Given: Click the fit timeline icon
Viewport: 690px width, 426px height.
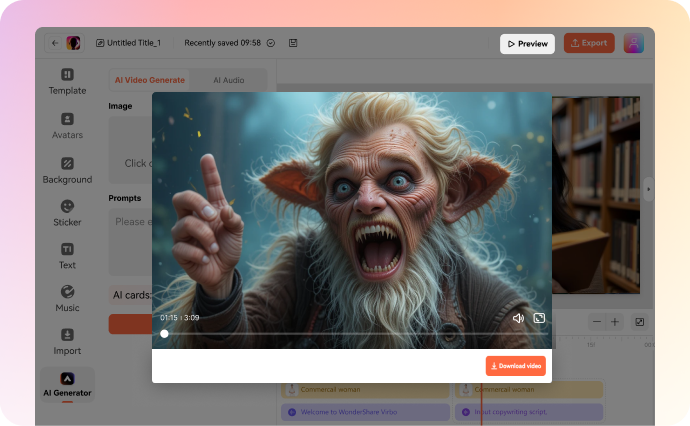Looking at the screenshot, I should click(x=640, y=322).
